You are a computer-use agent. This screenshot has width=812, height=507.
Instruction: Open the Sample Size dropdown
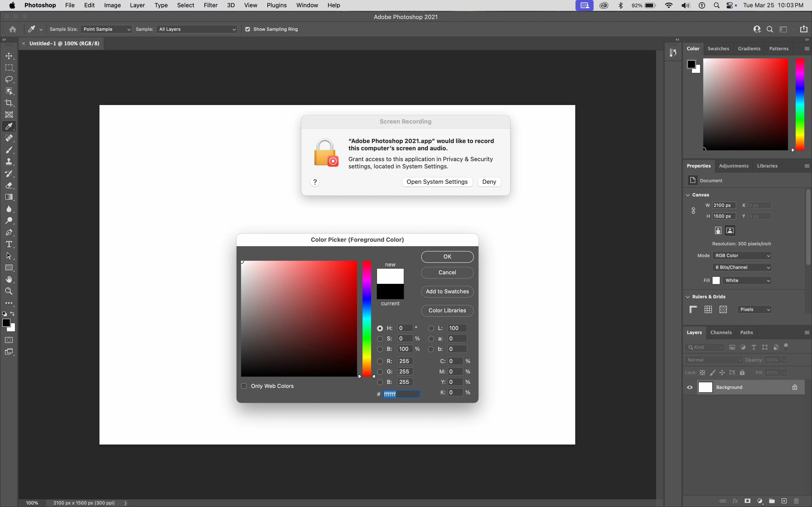[x=106, y=29]
